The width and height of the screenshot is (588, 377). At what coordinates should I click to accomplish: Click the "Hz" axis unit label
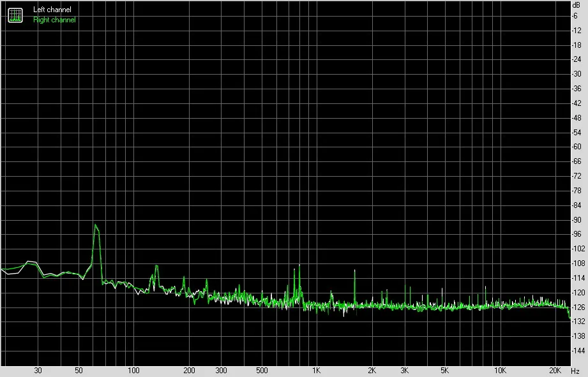click(576, 371)
